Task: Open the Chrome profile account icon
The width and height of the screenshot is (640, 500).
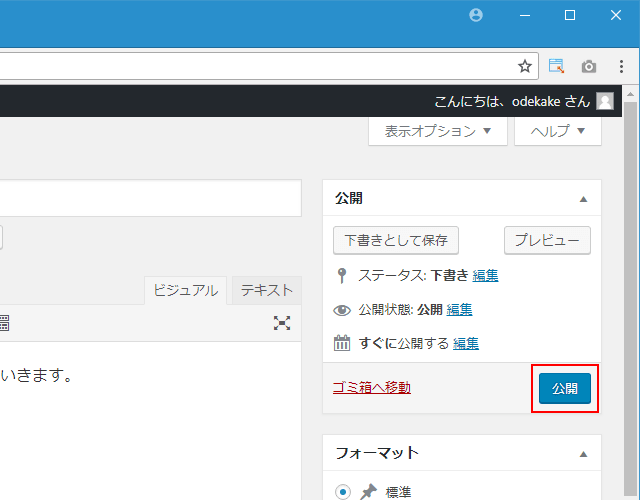Action: click(476, 15)
